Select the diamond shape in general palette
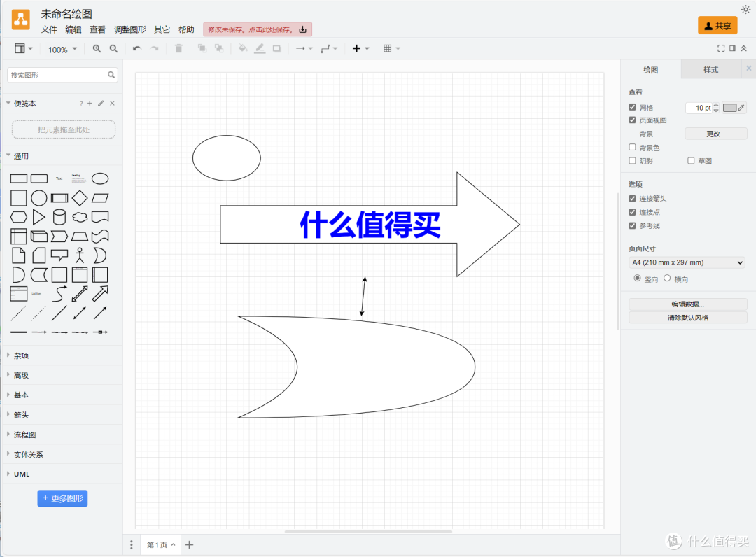756x557 pixels. click(80, 198)
